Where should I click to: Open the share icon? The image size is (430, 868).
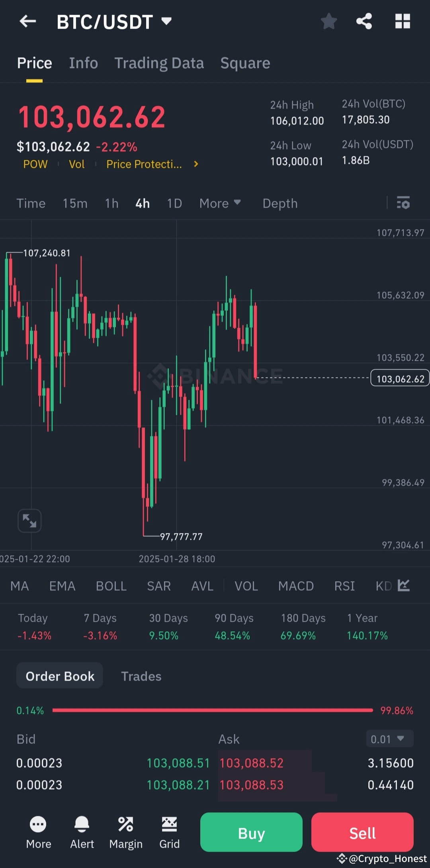point(363,21)
